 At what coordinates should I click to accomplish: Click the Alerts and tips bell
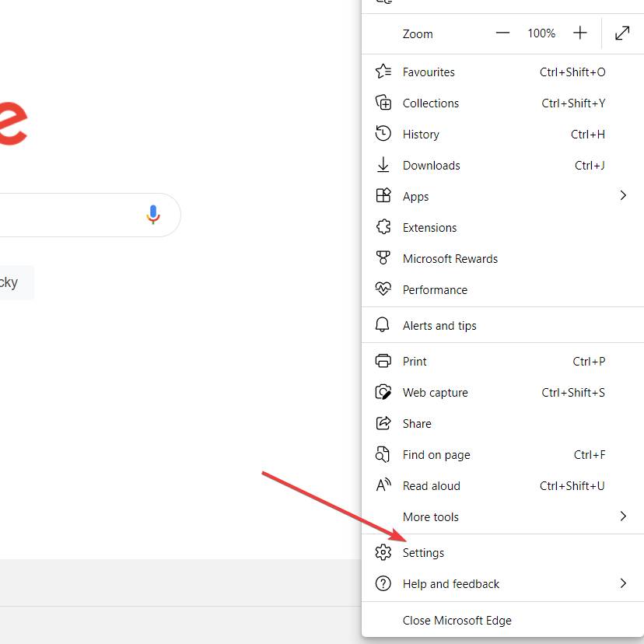(383, 325)
